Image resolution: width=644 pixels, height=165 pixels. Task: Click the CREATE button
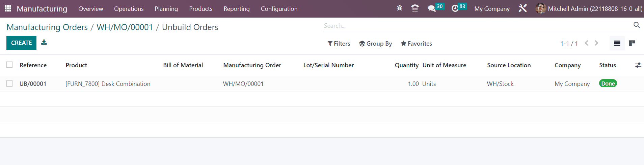(x=21, y=43)
